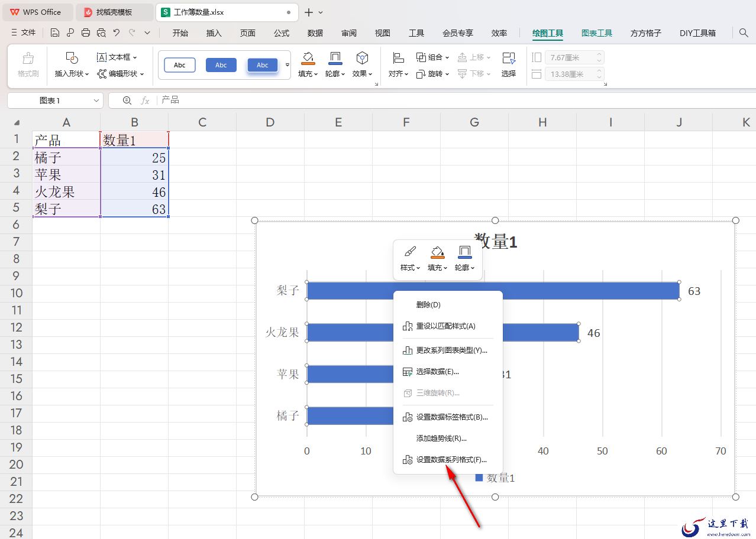Image resolution: width=756 pixels, height=539 pixels.
Task: Click cell B5 containing 63
Action: (134, 209)
